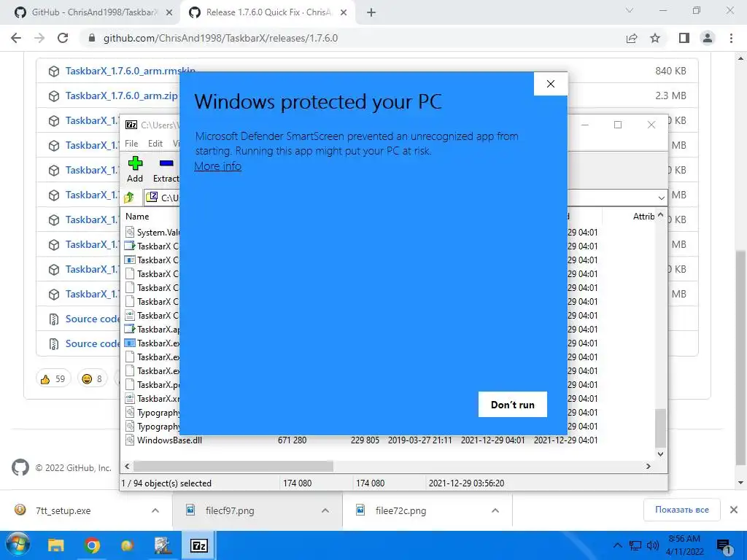Open the notification center icon
747x560 pixels.
724,546
